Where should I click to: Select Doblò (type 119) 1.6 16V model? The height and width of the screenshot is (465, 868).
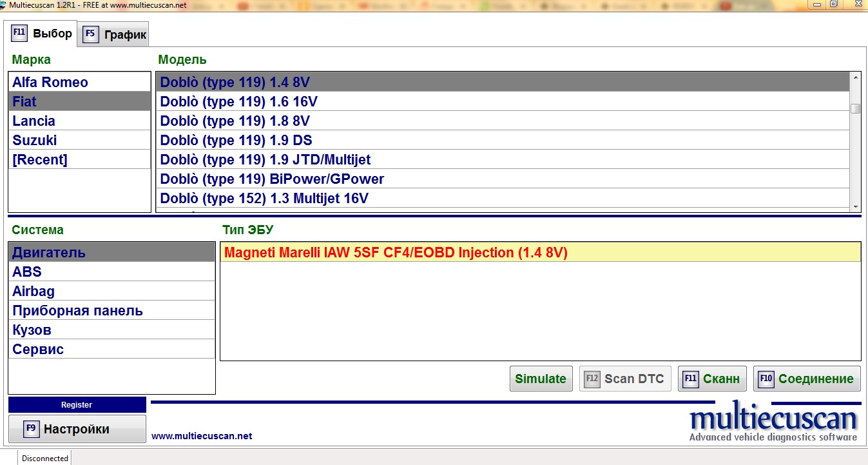point(238,102)
